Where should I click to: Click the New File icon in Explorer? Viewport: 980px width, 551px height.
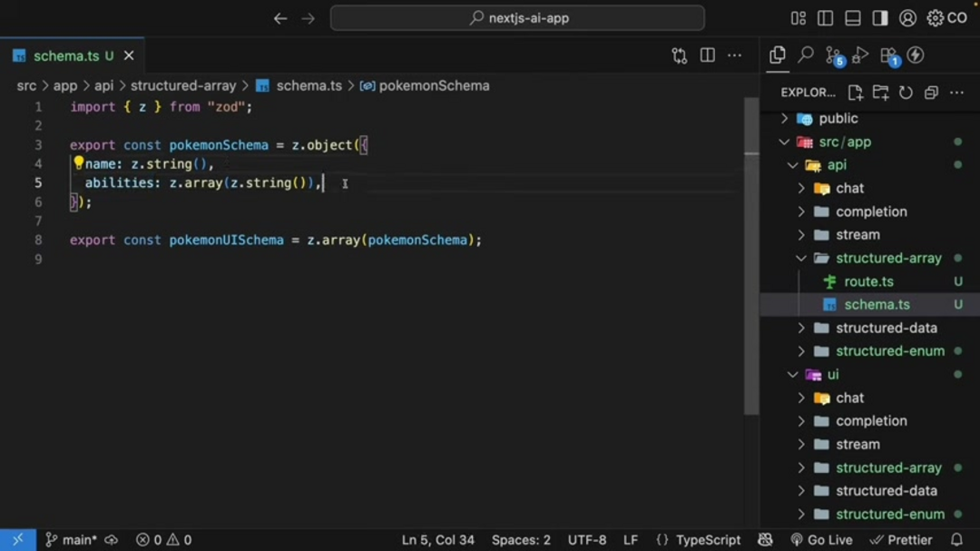click(x=855, y=93)
